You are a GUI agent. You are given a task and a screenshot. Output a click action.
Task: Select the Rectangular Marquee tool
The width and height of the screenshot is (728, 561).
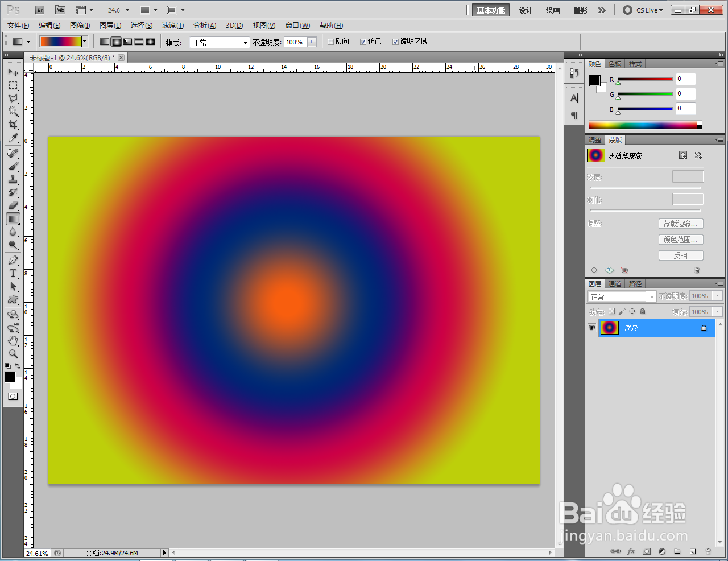click(13, 85)
